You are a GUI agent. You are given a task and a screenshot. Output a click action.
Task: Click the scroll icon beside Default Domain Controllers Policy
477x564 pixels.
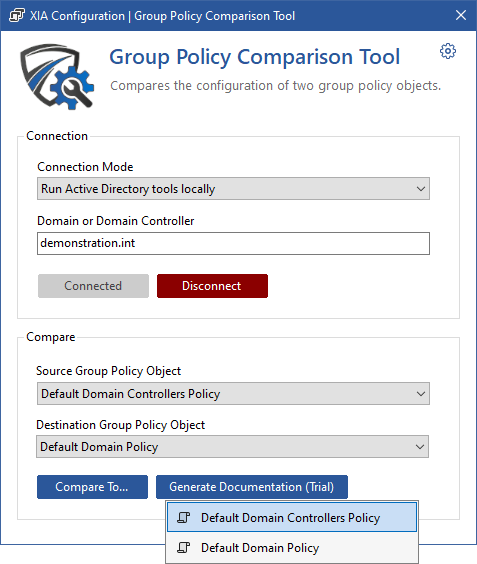click(x=183, y=518)
